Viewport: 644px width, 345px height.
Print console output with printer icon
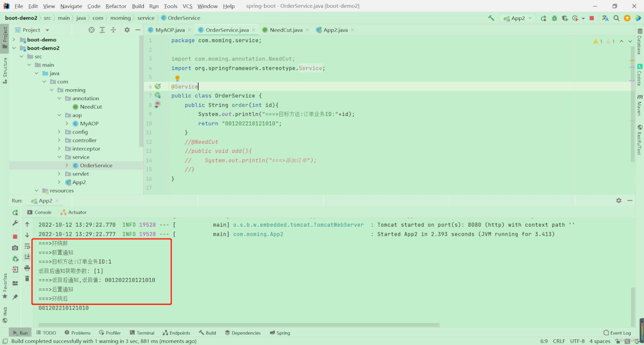click(x=27, y=268)
